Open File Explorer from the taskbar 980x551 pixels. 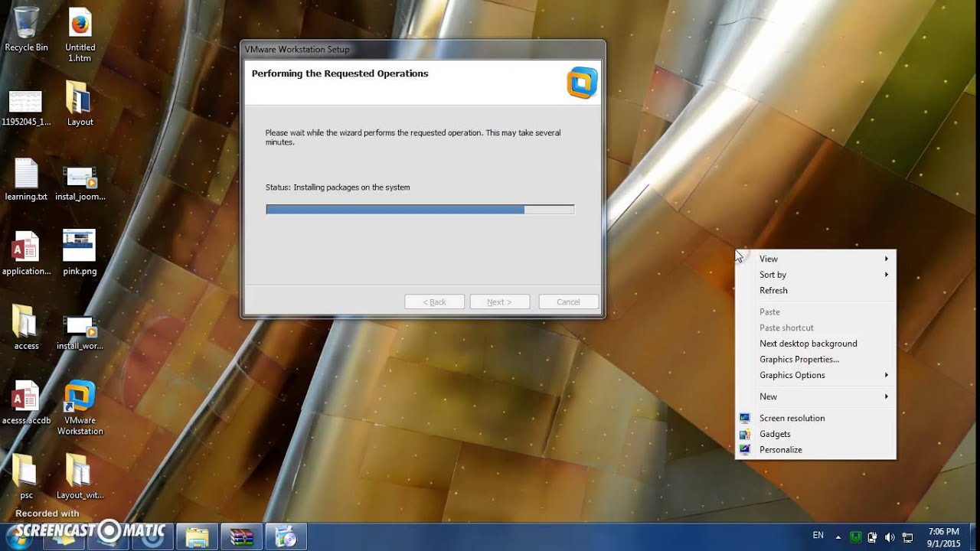click(x=197, y=536)
